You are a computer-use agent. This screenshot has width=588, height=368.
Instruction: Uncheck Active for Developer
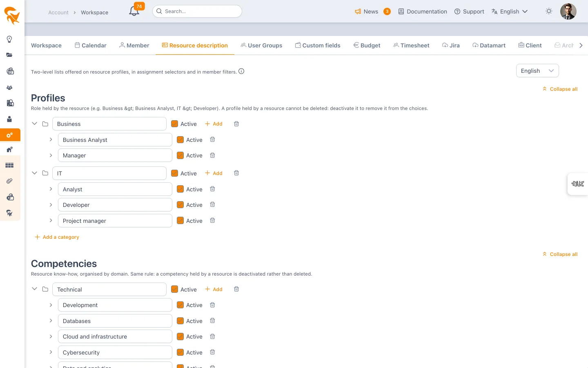[180, 205]
